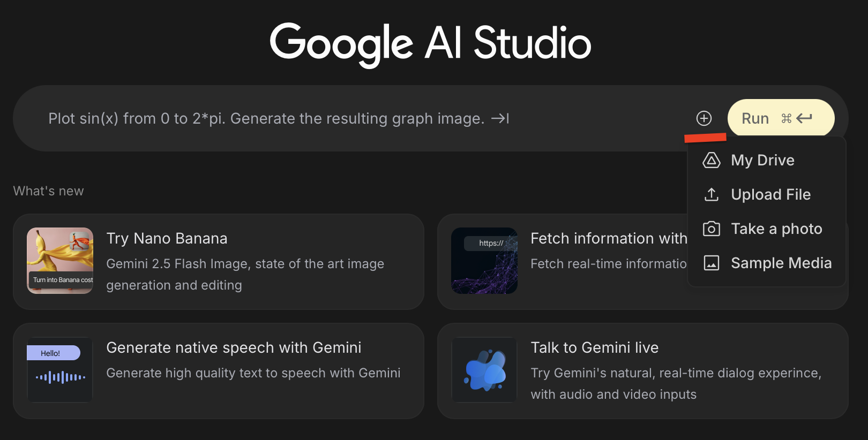
Task: Click the Google Drive triangle icon
Action: (x=711, y=160)
